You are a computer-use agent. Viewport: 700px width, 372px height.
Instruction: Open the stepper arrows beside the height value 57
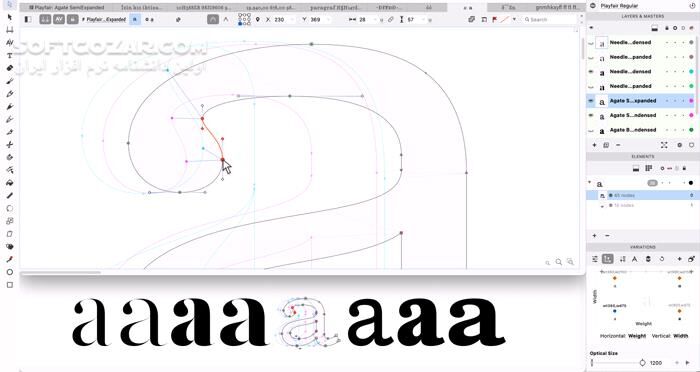pos(423,20)
